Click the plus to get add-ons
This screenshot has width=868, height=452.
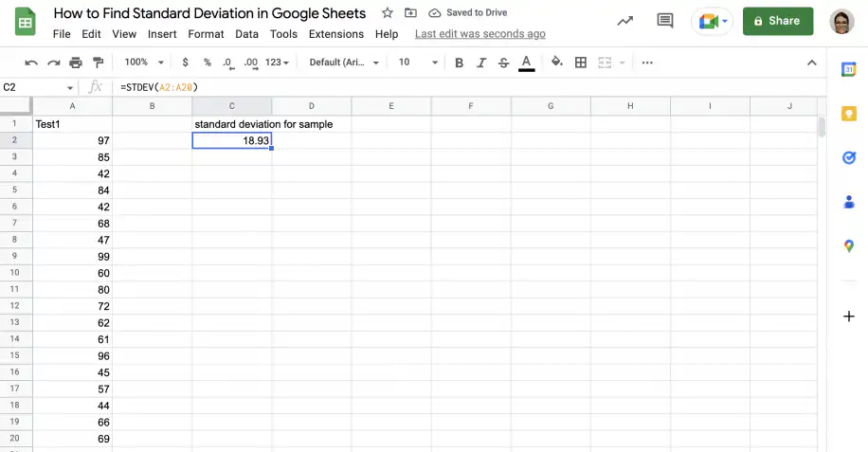849,316
